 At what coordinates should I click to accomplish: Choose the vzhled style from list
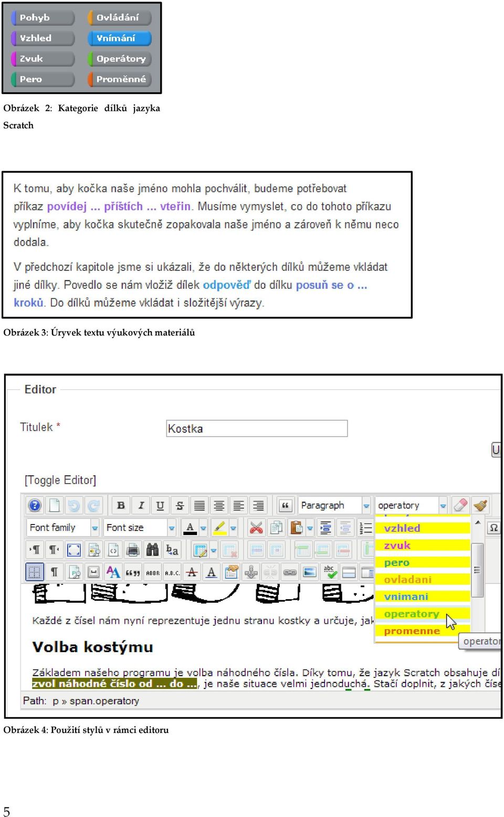coord(423,528)
